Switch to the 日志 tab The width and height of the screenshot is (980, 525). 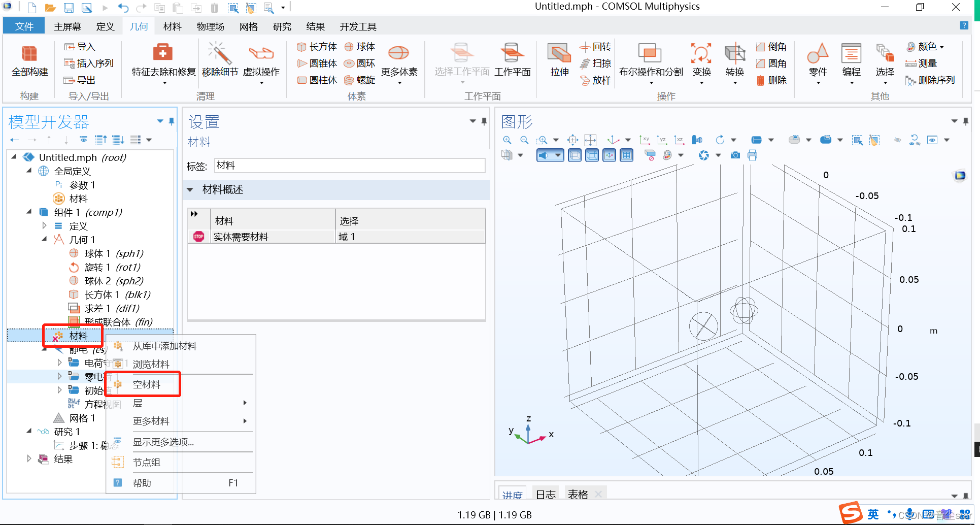coord(545,495)
